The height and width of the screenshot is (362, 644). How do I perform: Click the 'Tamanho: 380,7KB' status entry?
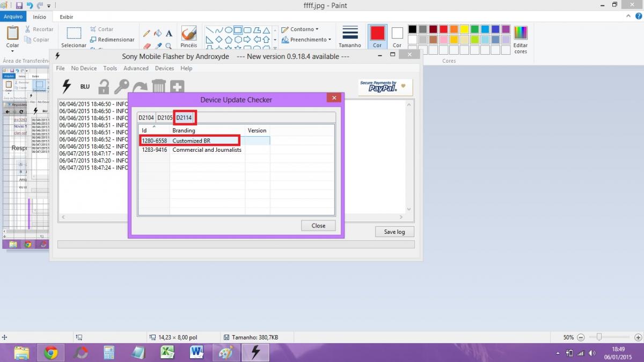tap(255, 337)
